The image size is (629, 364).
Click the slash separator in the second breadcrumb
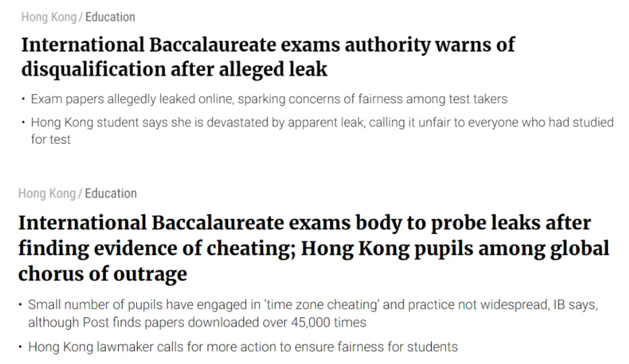pos(80,193)
